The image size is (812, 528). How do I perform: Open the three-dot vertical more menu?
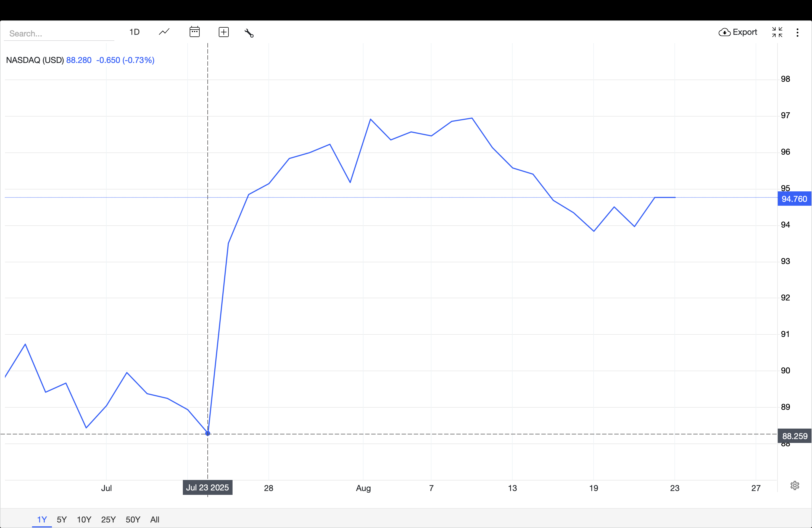[797, 32]
